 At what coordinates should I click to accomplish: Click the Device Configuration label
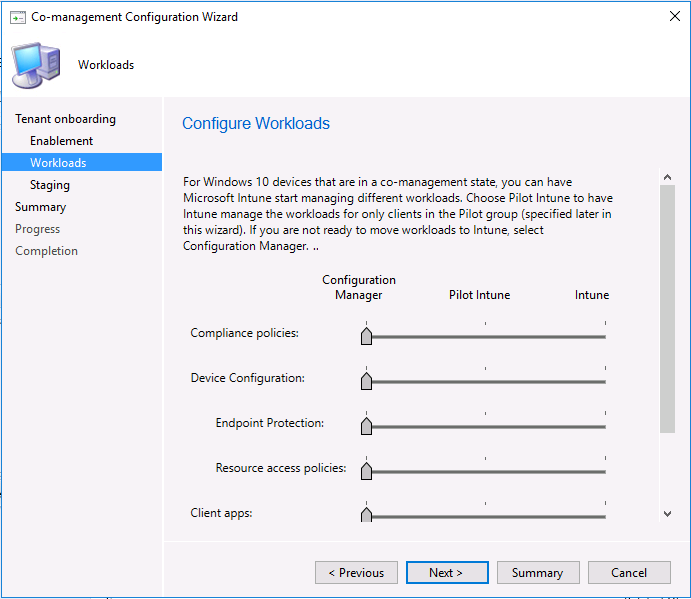tap(248, 378)
